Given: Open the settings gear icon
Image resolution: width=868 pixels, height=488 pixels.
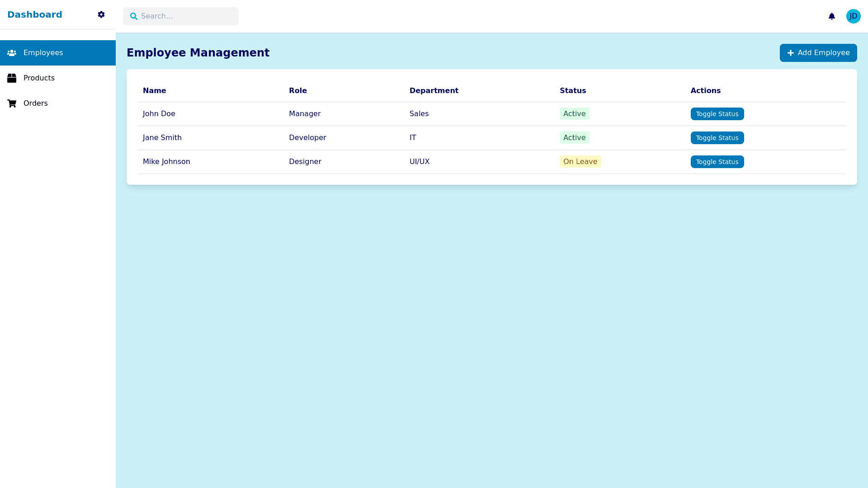Looking at the screenshot, I should pos(101,14).
